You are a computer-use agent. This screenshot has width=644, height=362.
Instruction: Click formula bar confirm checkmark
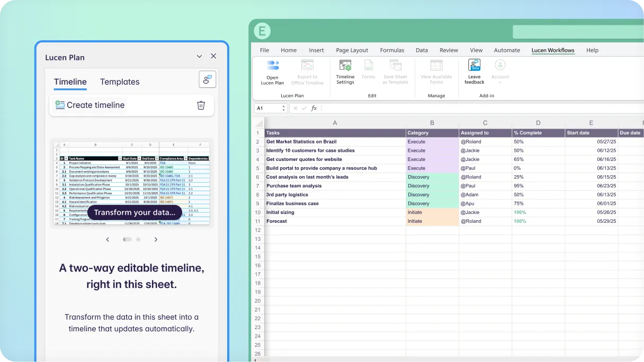coord(304,108)
